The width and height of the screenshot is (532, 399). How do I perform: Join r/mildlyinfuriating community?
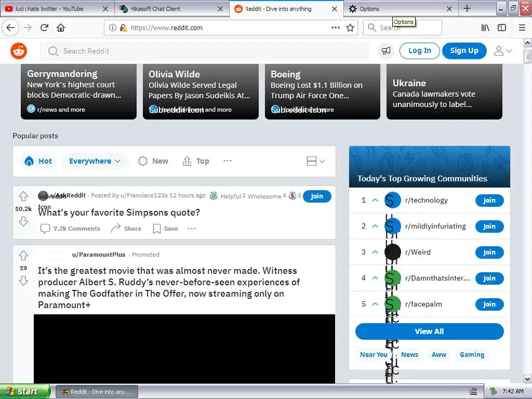click(489, 227)
